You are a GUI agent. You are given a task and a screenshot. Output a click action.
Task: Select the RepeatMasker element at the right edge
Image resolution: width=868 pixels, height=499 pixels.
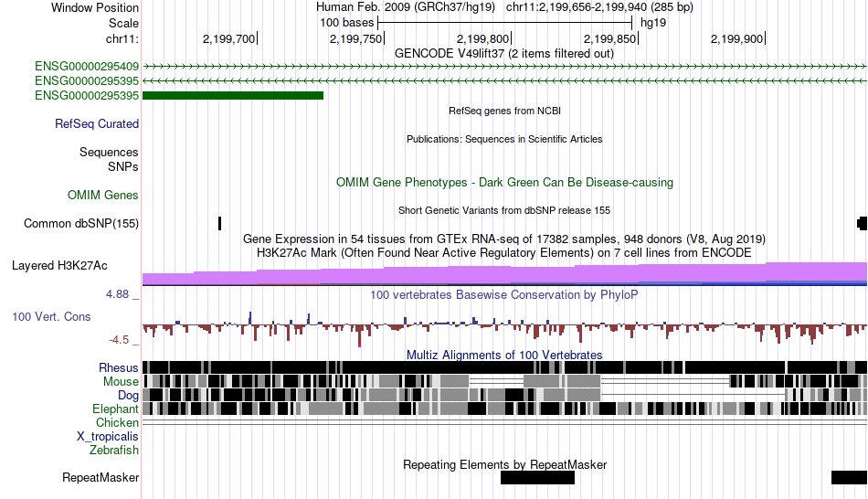point(849,477)
